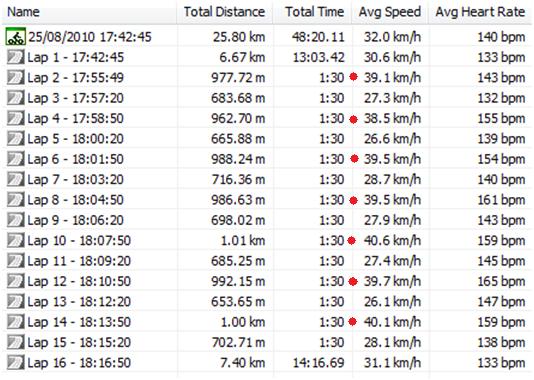Select the Lap 6 - 18:01:50 row

point(267,159)
